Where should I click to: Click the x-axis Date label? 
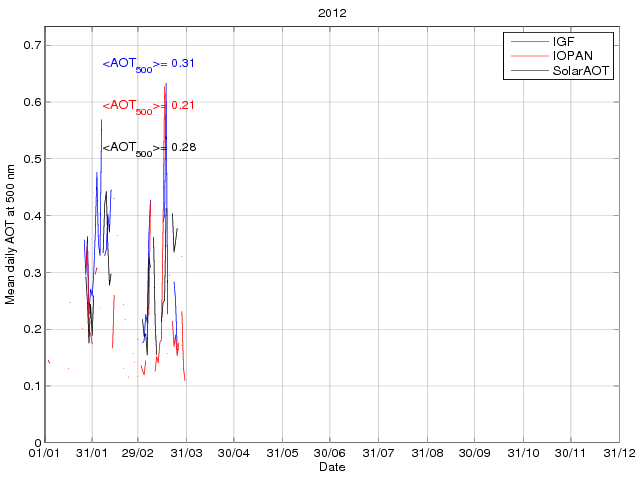332,467
